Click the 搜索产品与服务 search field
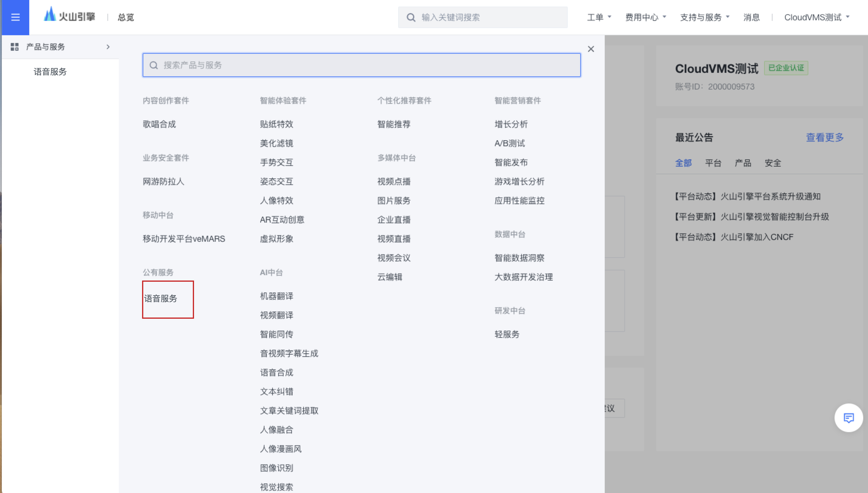 coord(362,65)
